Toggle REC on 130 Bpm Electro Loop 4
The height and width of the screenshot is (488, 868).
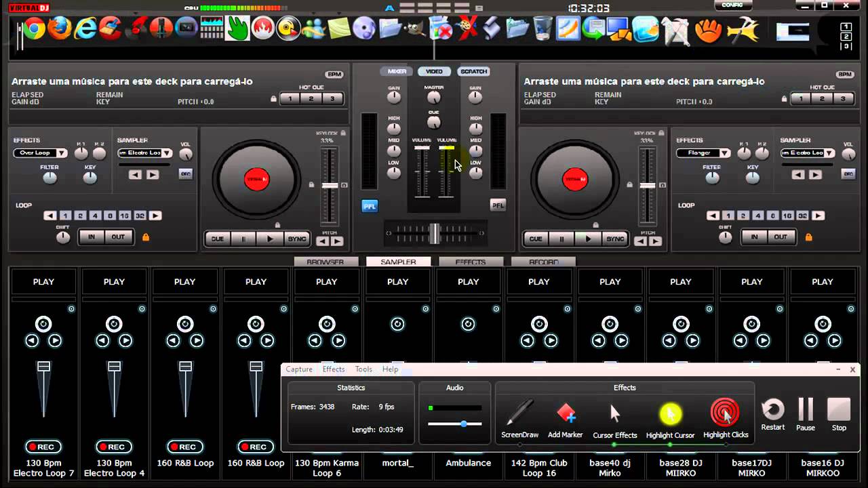(114, 447)
